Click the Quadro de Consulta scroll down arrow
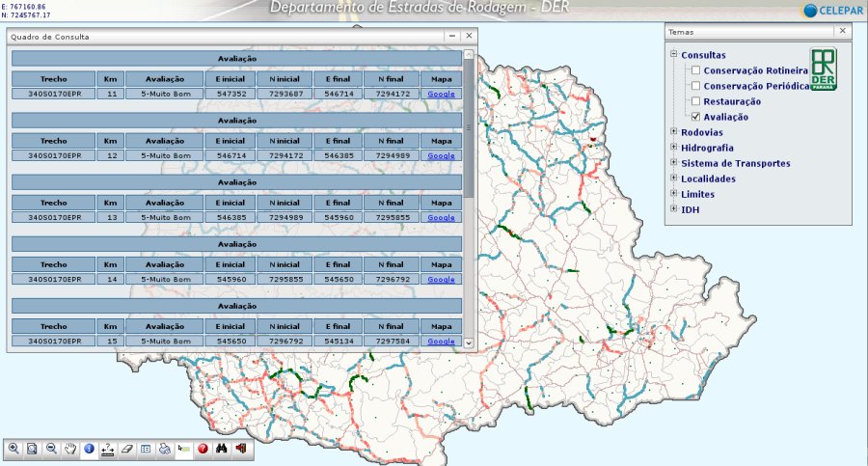 469,343
